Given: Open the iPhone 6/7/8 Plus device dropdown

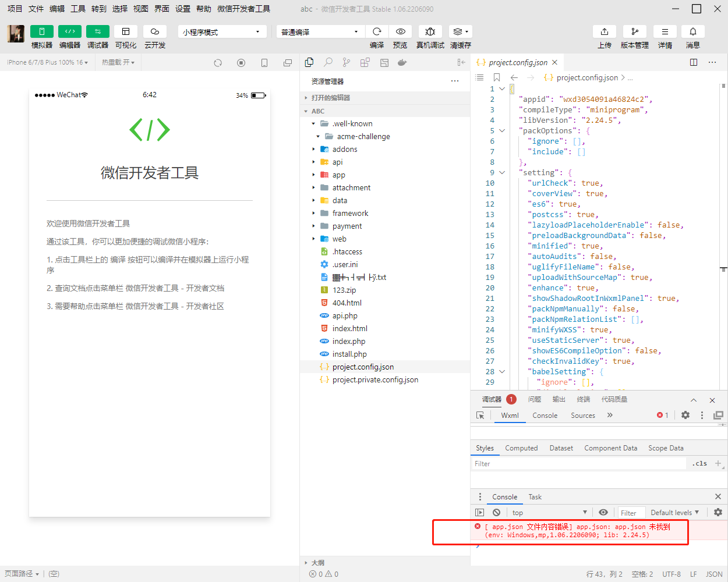Looking at the screenshot, I should [47, 62].
